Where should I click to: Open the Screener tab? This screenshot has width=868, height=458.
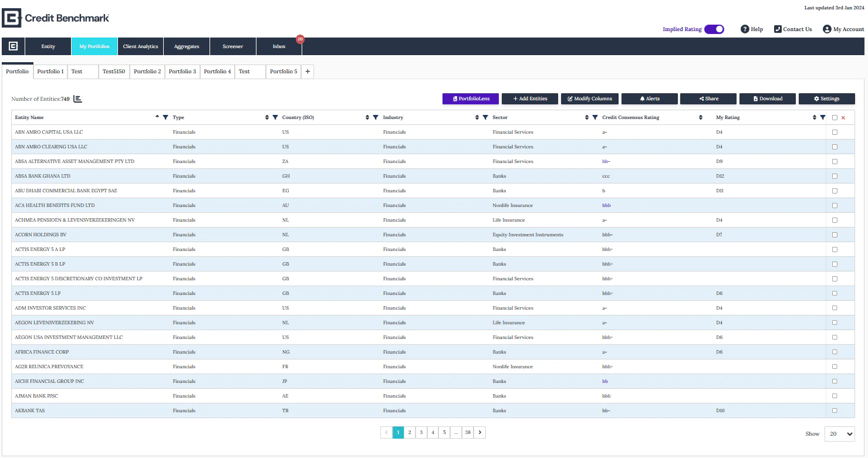[232, 46]
